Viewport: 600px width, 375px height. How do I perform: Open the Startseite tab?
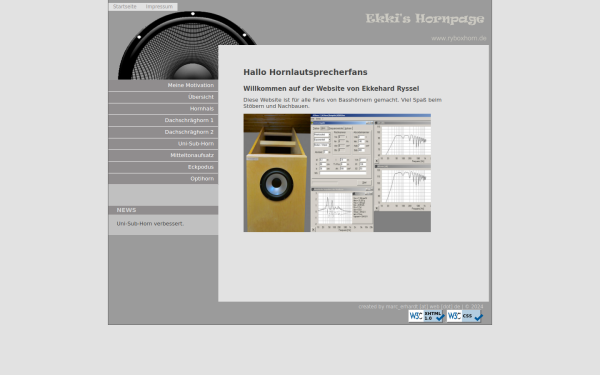coord(124,7)
